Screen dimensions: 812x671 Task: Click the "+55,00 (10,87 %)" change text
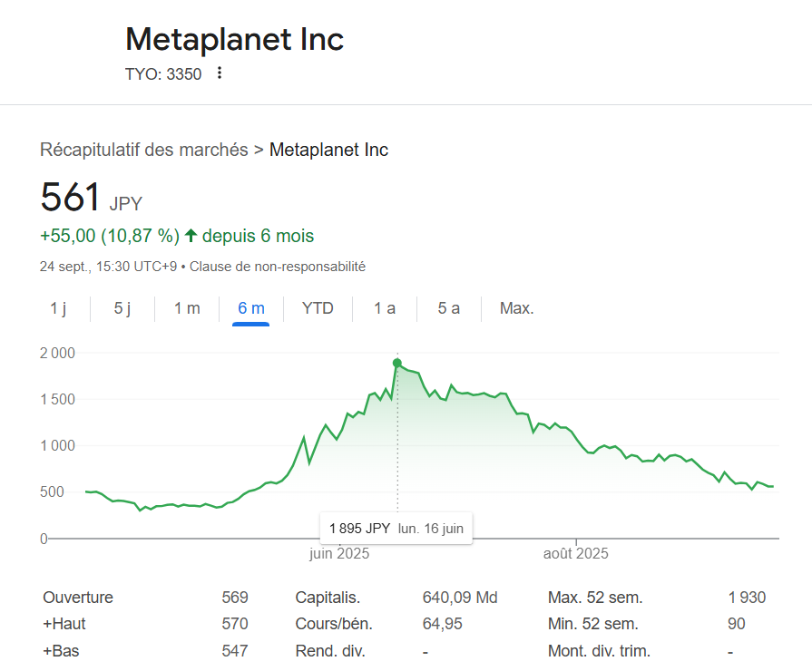pos(109,234)
